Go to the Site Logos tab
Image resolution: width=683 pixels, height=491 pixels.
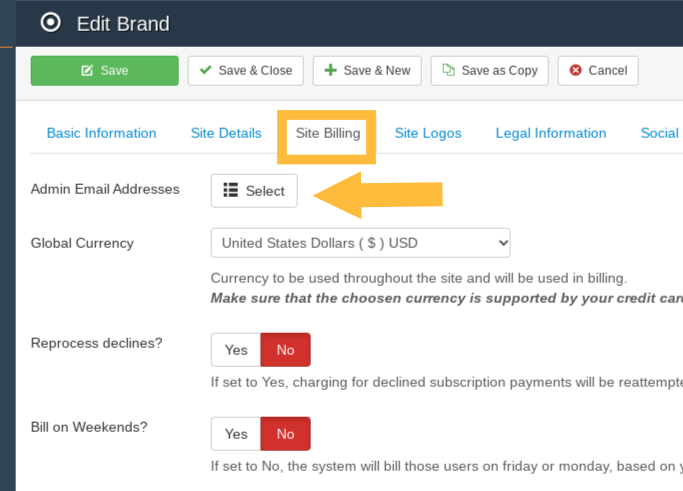[x=428, y=133]
